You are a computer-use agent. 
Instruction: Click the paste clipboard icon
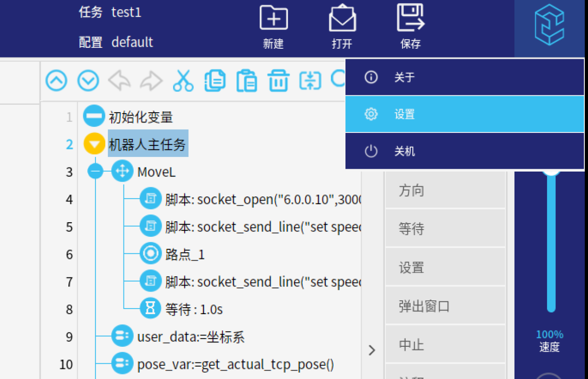pos(247,81)
